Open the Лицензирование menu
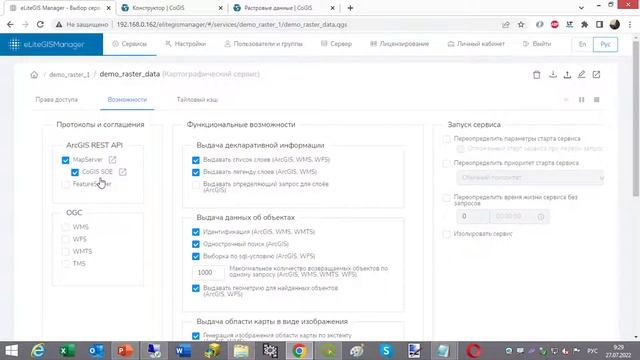This screenshot has height=360, width=640. click(400, 44)
